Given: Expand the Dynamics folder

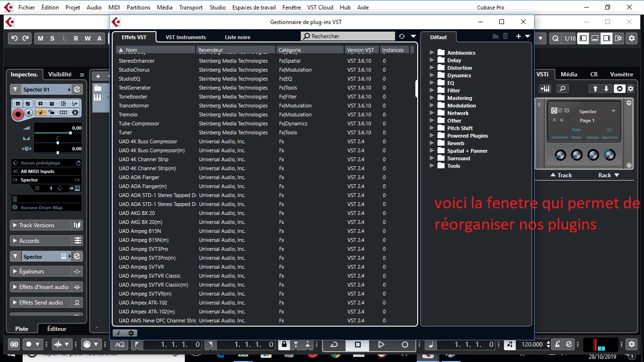Looking at the screenshot, I should [432, 75].
